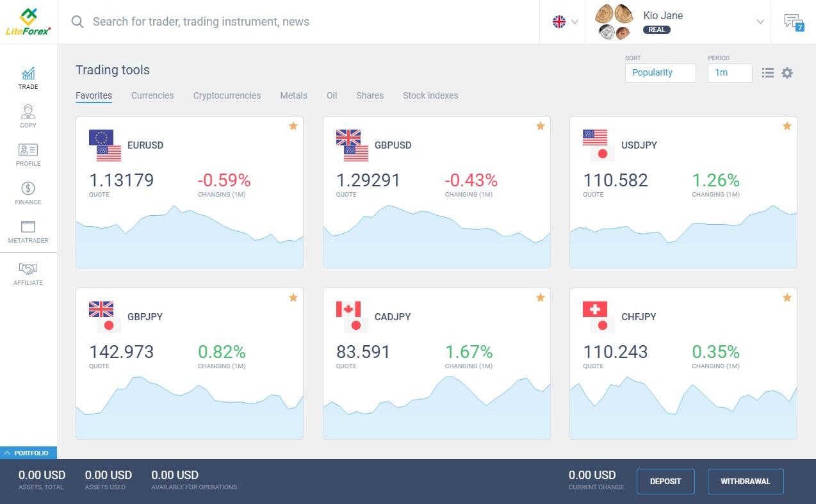Screen dimensions: 816x504
Task: Select the Stock indexes tab
Action: pyautogui.click(x=430, y=95)
